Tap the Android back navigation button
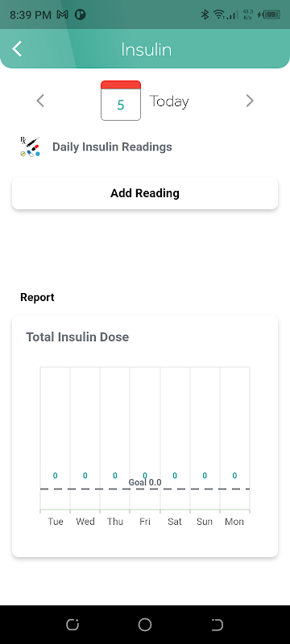 click(x=217, y=625)
